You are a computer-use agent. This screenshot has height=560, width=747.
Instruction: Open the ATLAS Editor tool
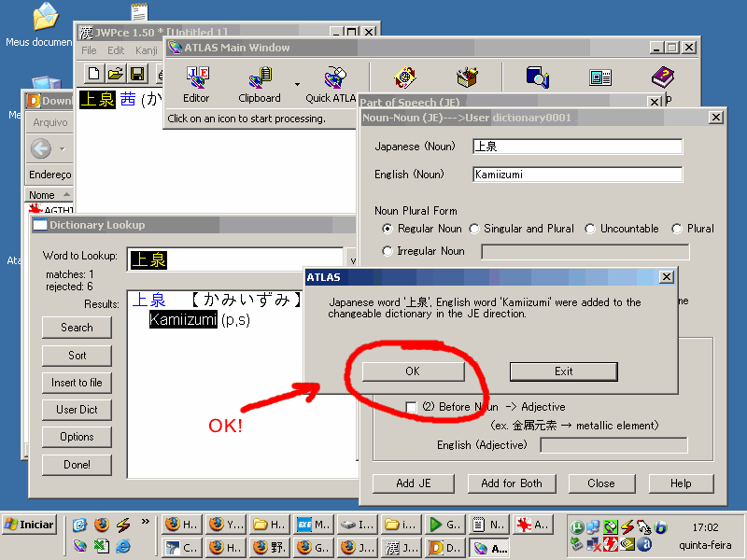196,85
